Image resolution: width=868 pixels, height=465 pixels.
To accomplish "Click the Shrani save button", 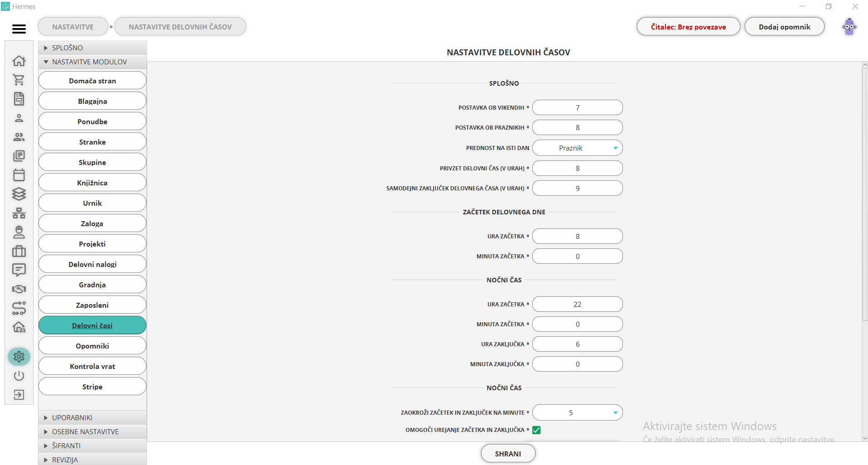I will point(508,454).
